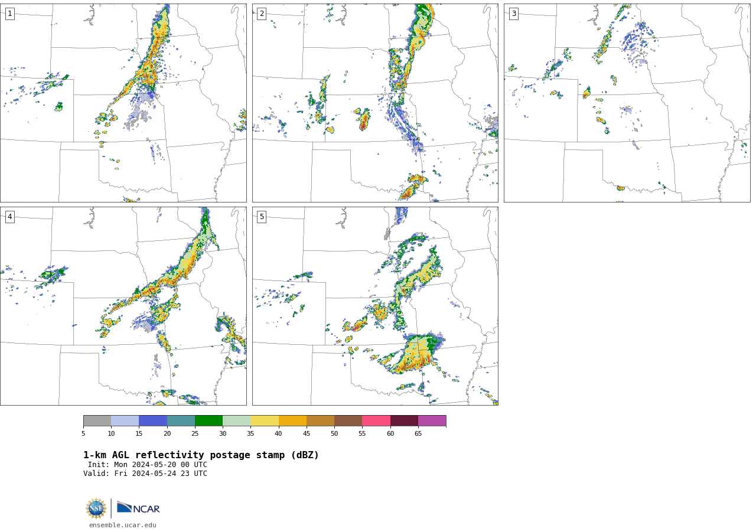Select the tan 45-50 dBZ swatch
Image resolution: width=756 pixels, height=532 pixels.
coord(320,421)
